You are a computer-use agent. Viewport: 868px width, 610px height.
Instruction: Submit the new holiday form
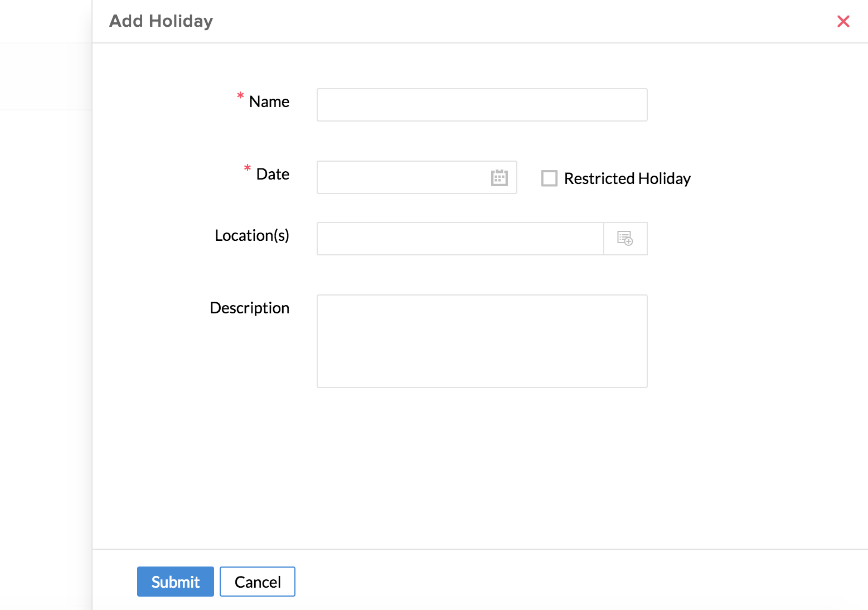tap(175, 582)
